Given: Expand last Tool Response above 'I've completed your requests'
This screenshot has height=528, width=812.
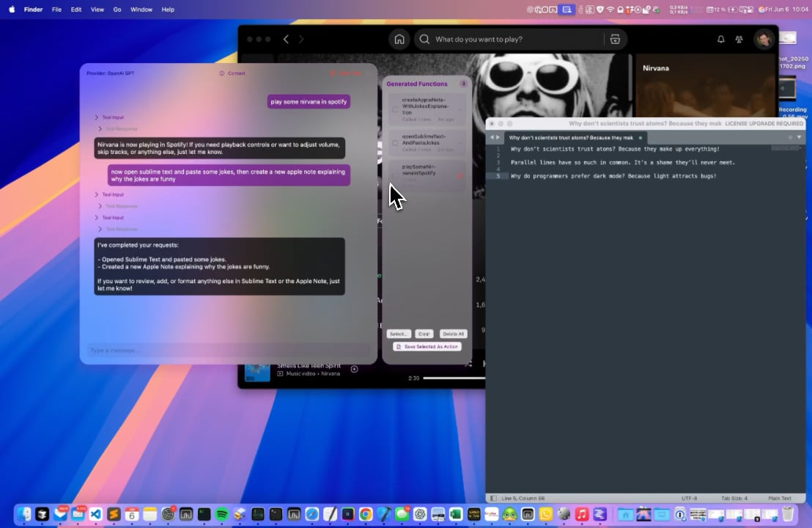Looking at the screenshot, I should [117, 229].
